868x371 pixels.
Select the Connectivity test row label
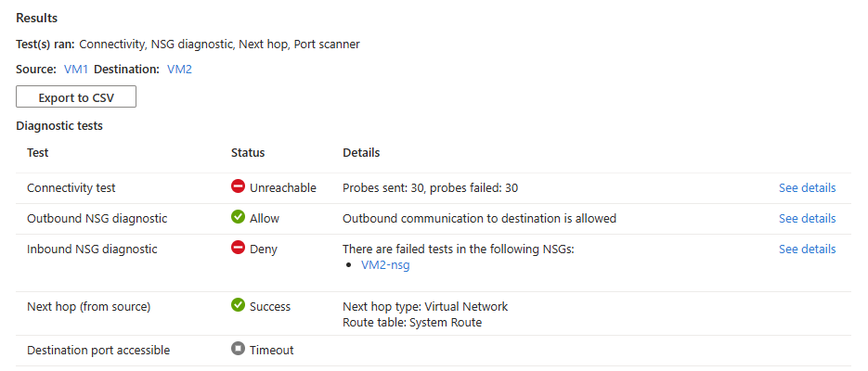tap(71, 187)
